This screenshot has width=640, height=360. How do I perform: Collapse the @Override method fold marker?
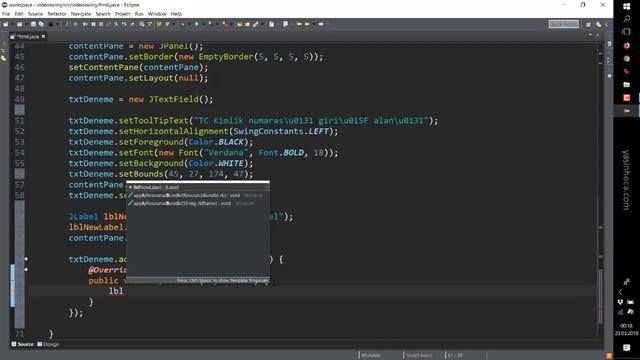coord(26,270)
